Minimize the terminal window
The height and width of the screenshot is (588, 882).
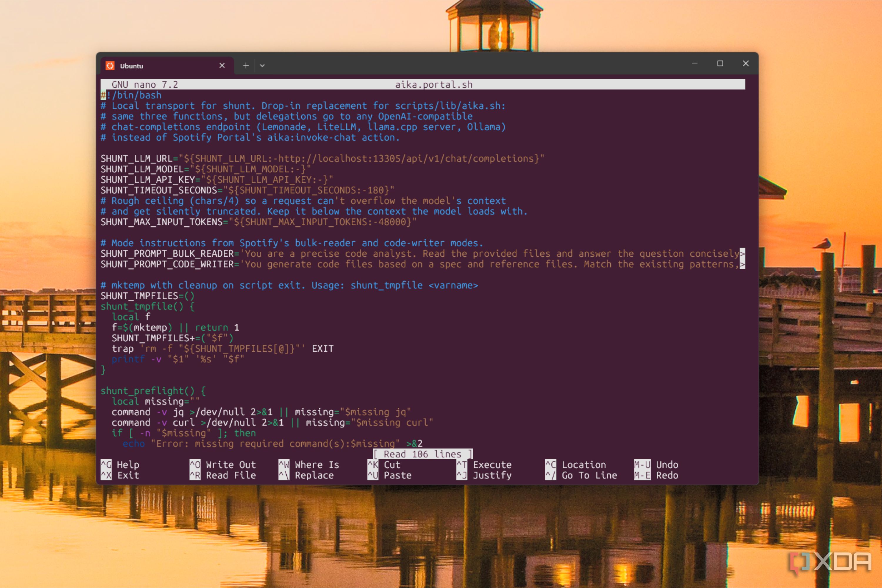point(694,64)
